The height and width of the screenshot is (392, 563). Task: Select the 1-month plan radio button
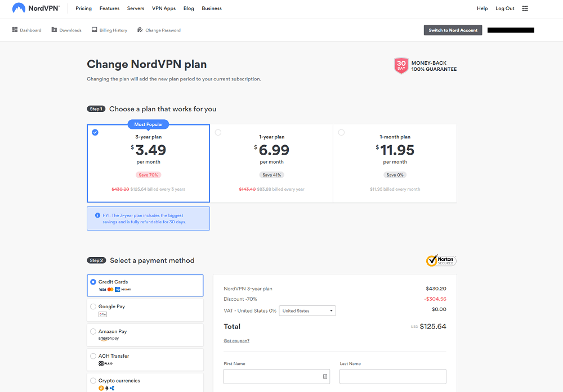coord(341,132)
